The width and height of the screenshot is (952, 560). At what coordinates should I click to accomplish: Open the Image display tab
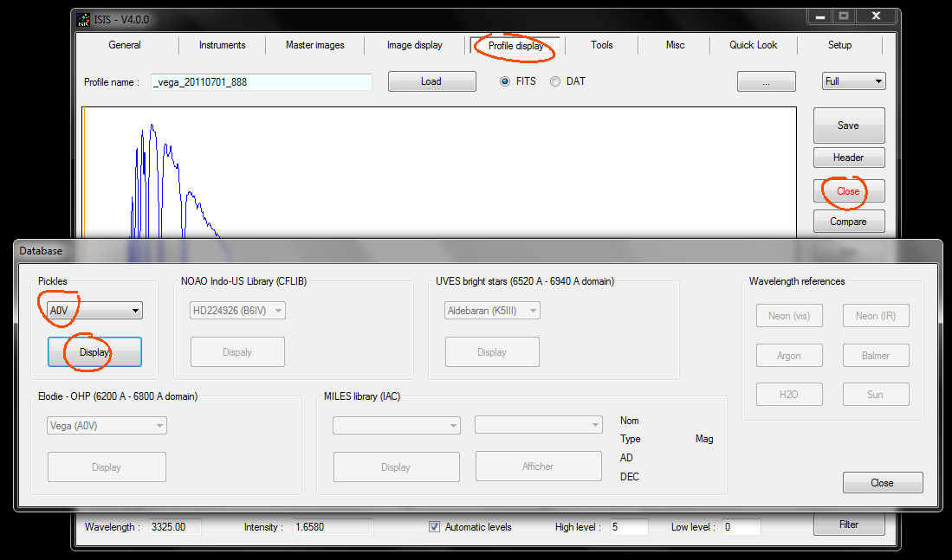[x=414, y=46]
